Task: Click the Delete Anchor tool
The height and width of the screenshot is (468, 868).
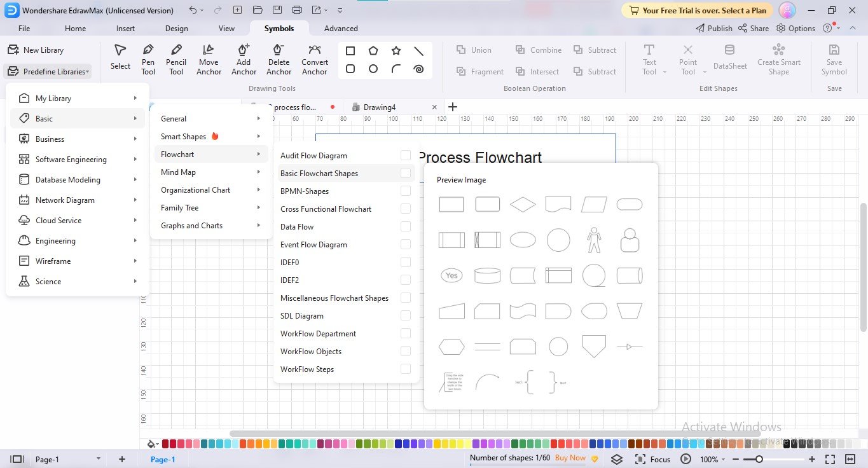Action: tap(279, 59)
